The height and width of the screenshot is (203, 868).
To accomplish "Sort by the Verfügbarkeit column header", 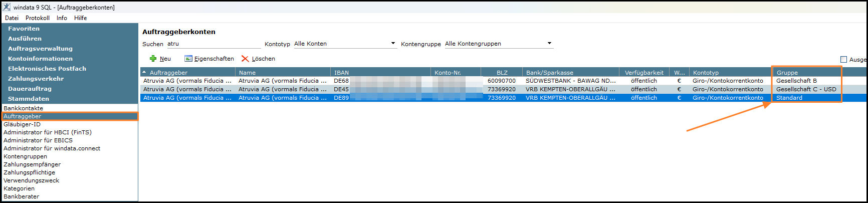I will pos(644,72).
